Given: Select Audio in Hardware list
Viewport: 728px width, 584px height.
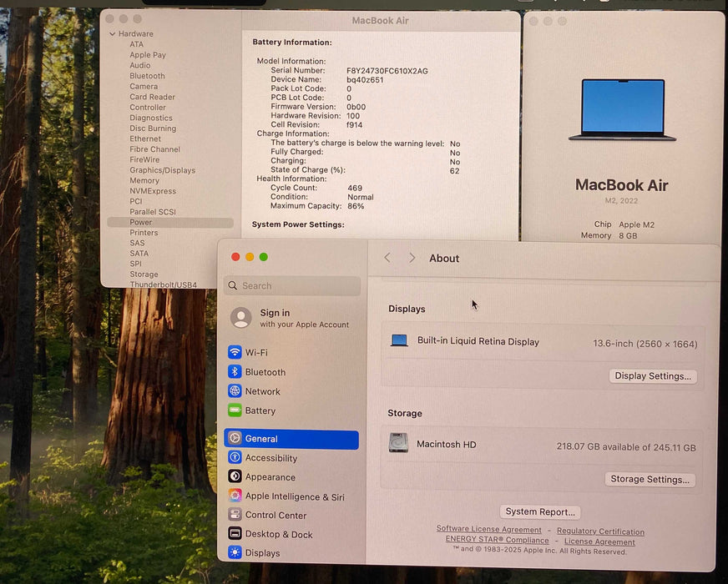Looking at the screenshot, I should 139,65.
